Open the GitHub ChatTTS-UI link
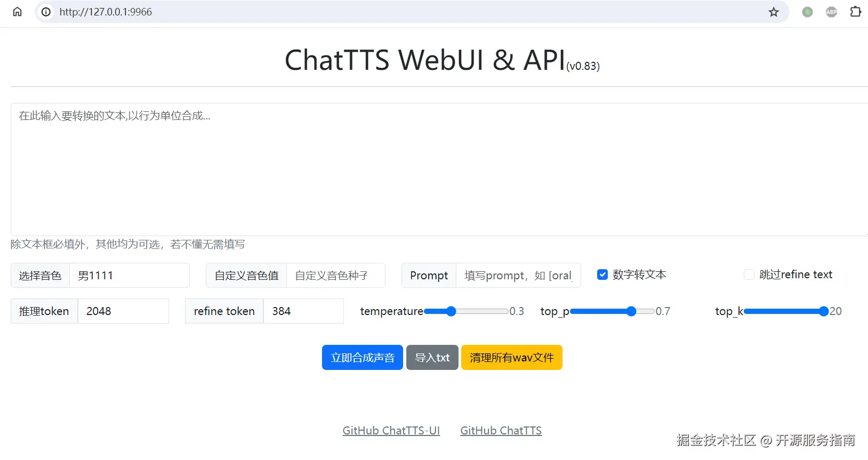This screenshot has height=460, width=868. (391, 431)
